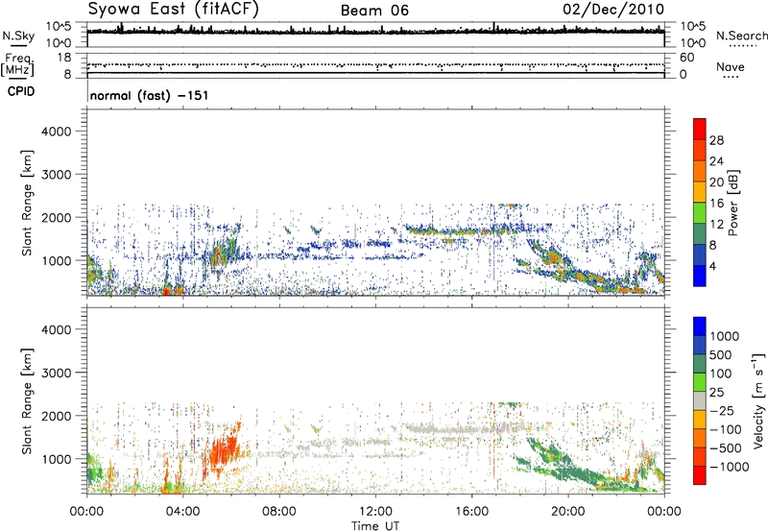Image resolution: width=768 pixels, height=532 pixels.
Task: Click the '500' label on velocity colorbar
Action: 720,354
